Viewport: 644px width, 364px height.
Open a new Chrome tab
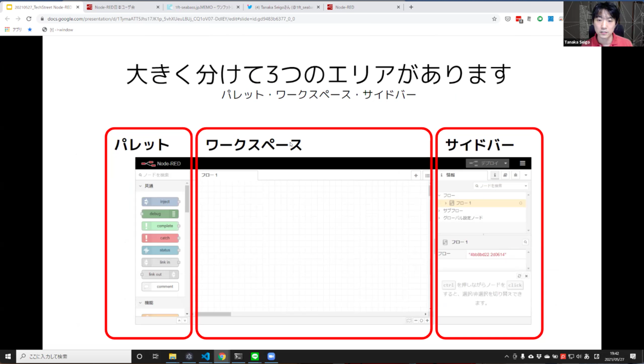(411, 7)
